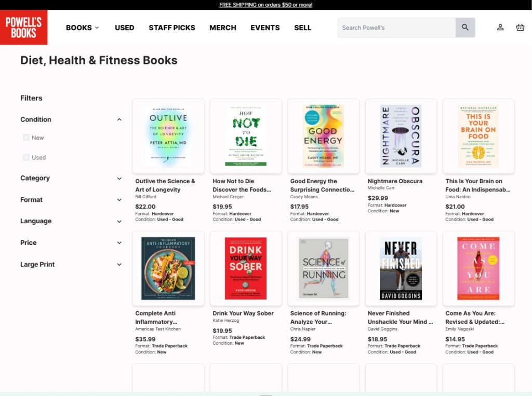Open the Sell menu item
Screen dimensions: 532x396
303,28
